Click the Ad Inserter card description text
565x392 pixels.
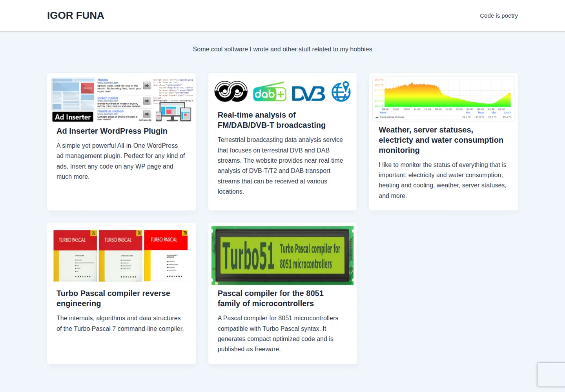121,161
